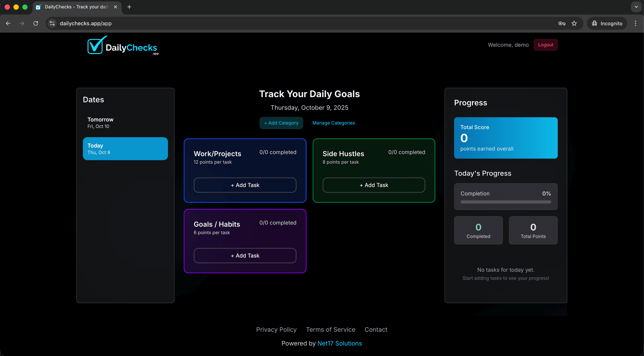The image size is (644, 356).
Task: Add Task to the Work/Projects card
Action: 245,185
